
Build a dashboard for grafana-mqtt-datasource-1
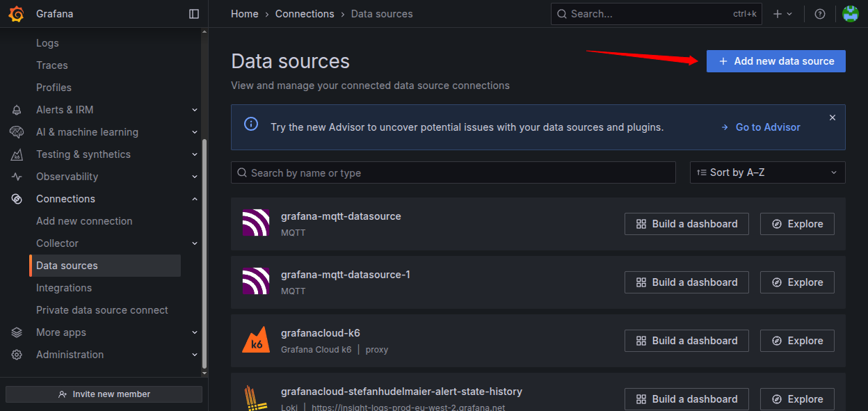point(686,282)
